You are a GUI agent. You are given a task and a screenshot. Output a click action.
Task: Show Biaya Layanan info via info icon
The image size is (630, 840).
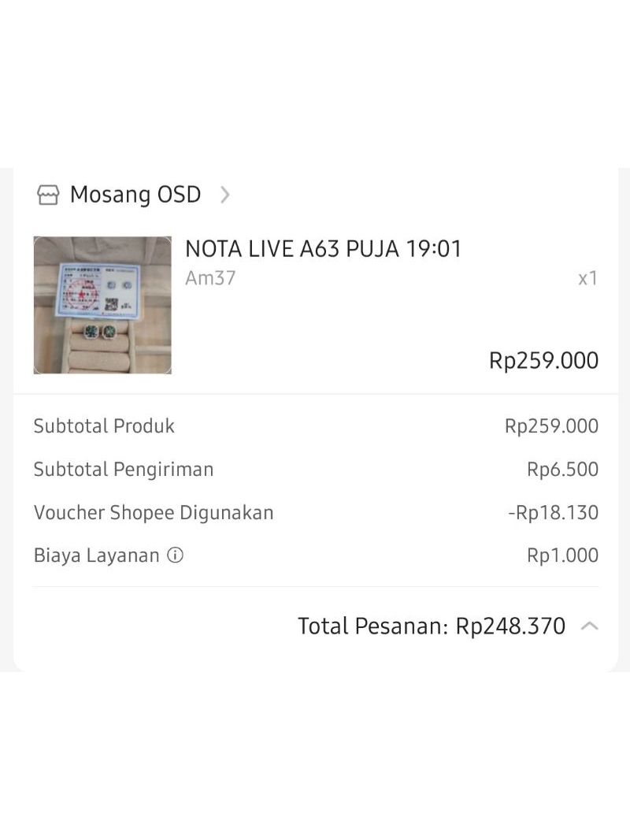[176, 556]
